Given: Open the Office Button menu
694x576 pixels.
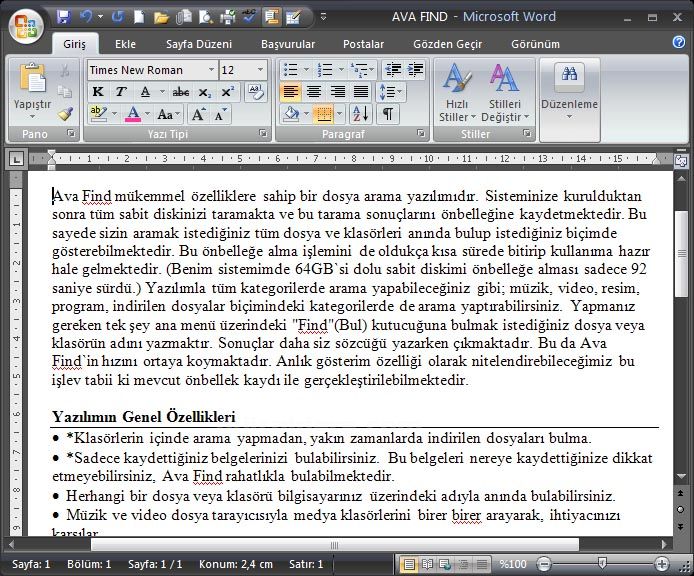Looking at the screenshot, I should point(26,26).
